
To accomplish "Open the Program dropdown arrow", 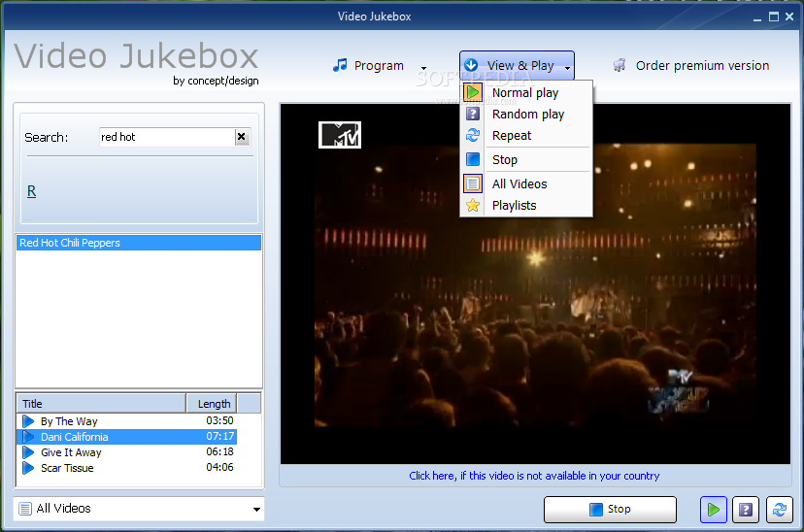I will (x=423, y=68).
